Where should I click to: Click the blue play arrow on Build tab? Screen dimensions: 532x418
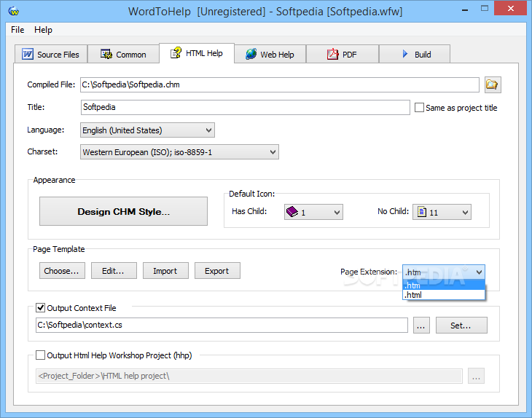pyautogui.click(x=405, y=54)
